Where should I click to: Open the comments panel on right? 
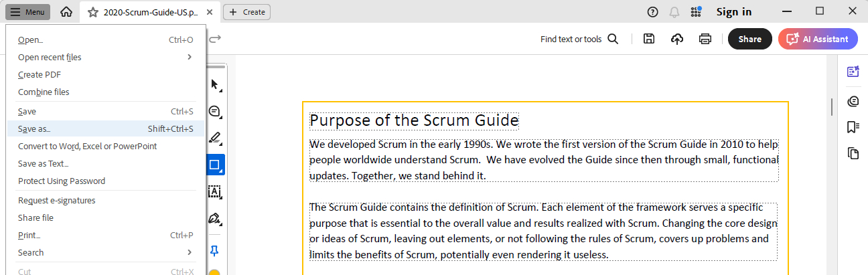853,101
